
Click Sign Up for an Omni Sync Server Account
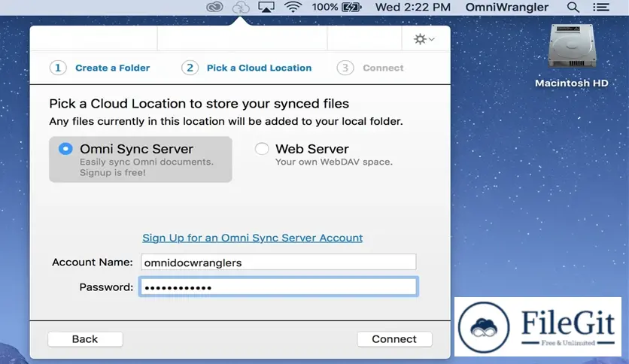point(253,238)
